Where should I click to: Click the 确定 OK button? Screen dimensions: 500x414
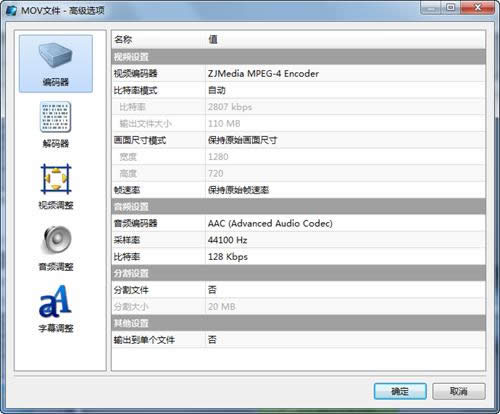pyautogui.click(x=400, y=391)
